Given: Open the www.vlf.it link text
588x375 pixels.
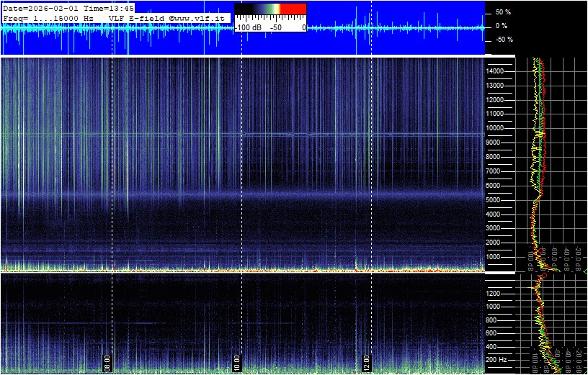Looking at the screenshot, I should coord(200,17).
